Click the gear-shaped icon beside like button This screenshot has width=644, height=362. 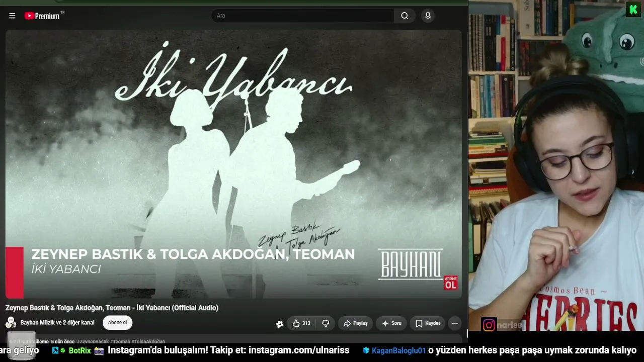pyautogui.click(x=280, y=324)
